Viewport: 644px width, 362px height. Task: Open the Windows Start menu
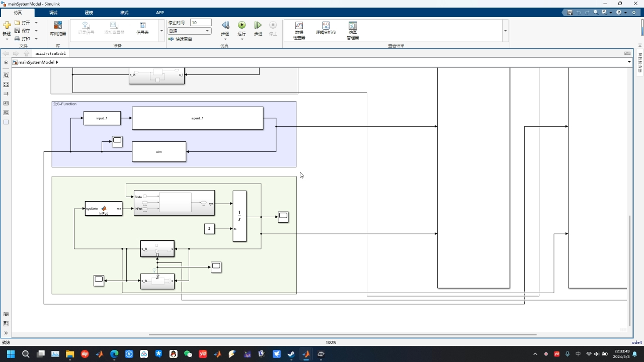coord(11,354)
